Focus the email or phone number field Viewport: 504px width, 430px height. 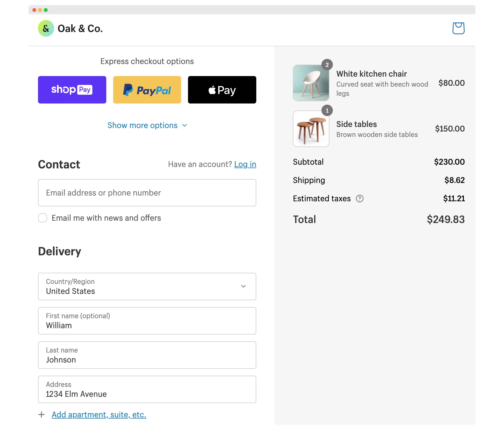pos(147,193)
